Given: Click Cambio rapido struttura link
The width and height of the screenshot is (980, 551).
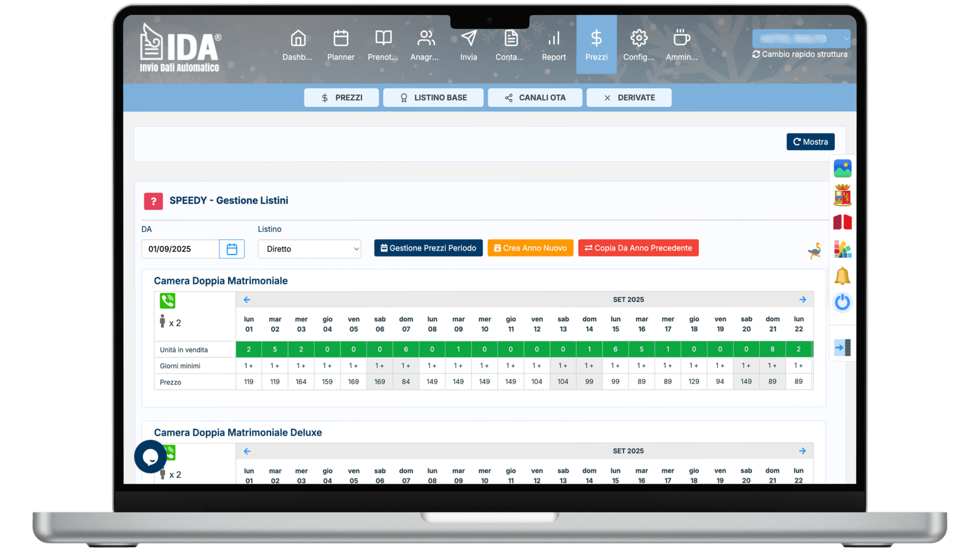Looking at the screenshot, I should 800,54.
